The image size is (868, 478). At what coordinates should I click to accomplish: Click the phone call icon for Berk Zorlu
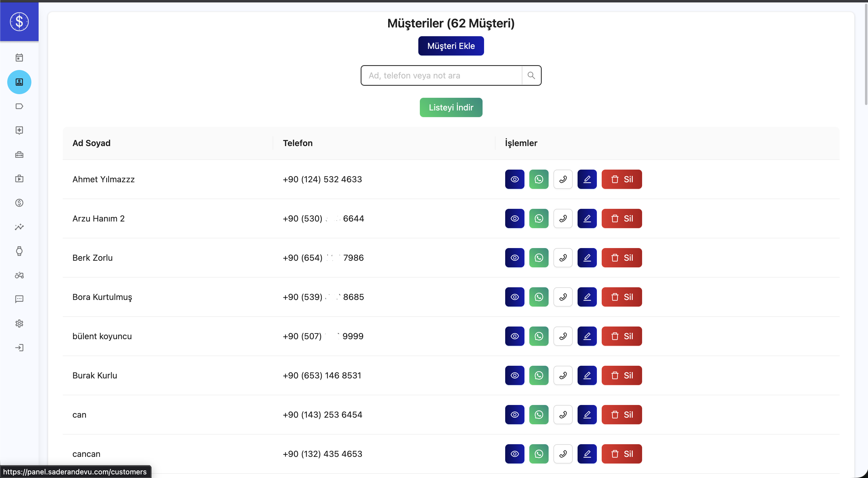pos(563,258)
